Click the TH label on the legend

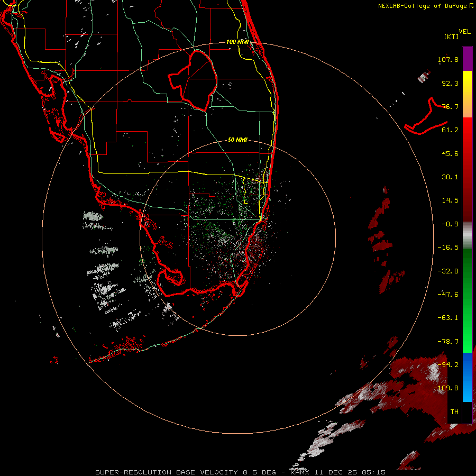click(x=454, y=412)
